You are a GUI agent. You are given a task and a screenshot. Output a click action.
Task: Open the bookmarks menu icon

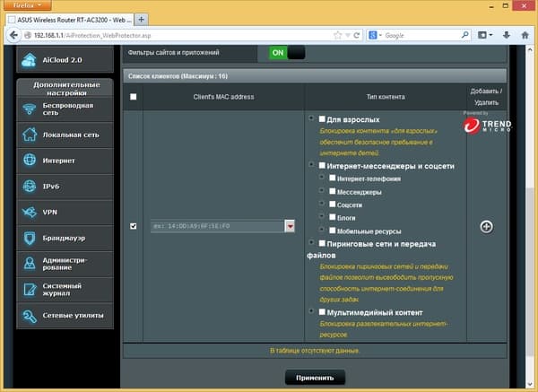click(485, 35)
